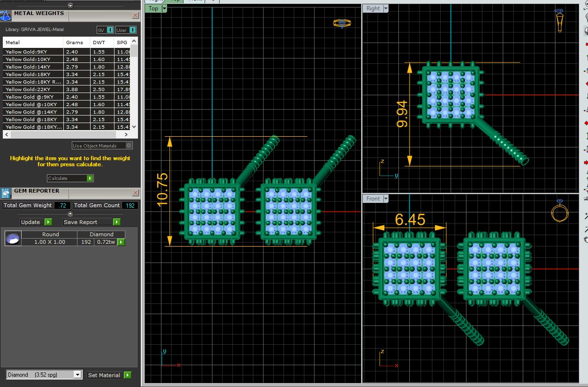The height and width of the screenshot is (387, 588).
Task: Click the Metal column header
Action: click(33, 42)
